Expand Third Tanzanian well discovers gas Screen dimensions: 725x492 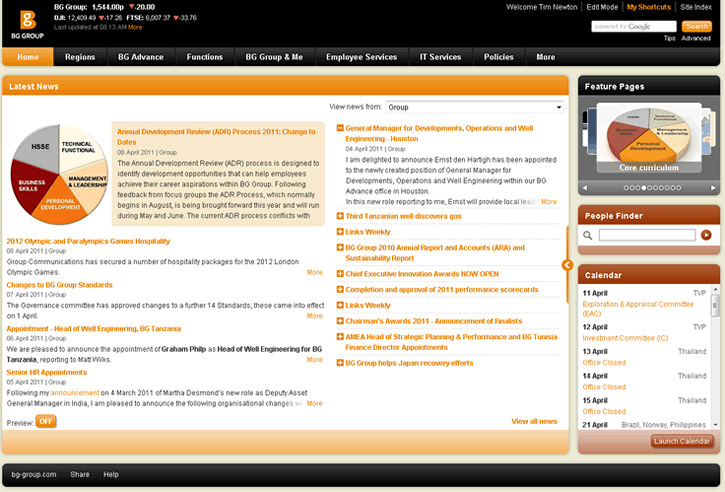pyautogui.click(x=340, y=216)
